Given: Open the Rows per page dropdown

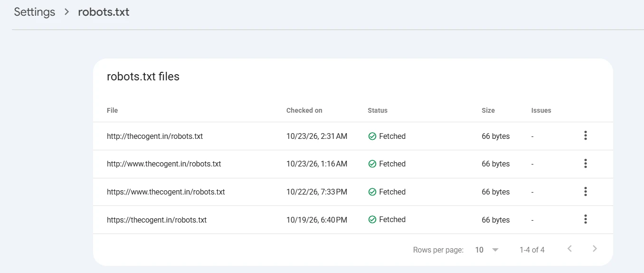Looking at the screenshot, I should (487, 250).
